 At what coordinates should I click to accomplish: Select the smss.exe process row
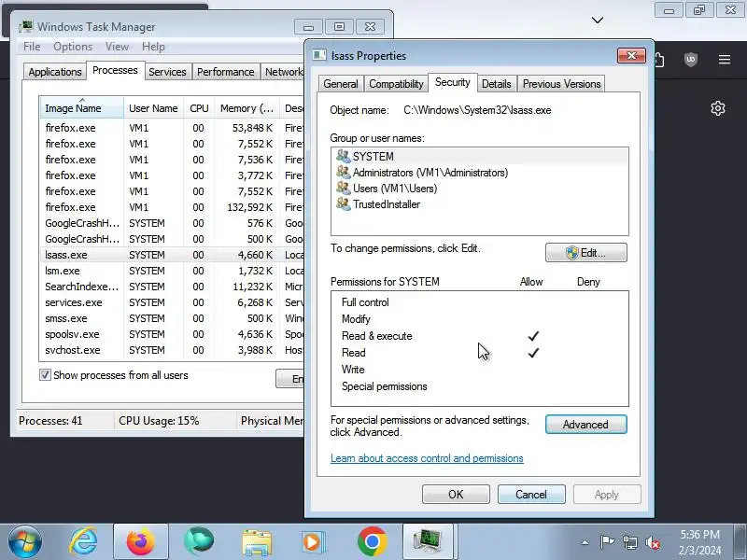tap(173, 318)
